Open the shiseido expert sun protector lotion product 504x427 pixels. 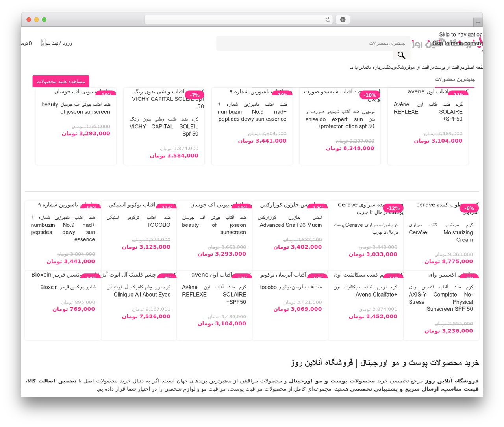[x=340, y=119]
